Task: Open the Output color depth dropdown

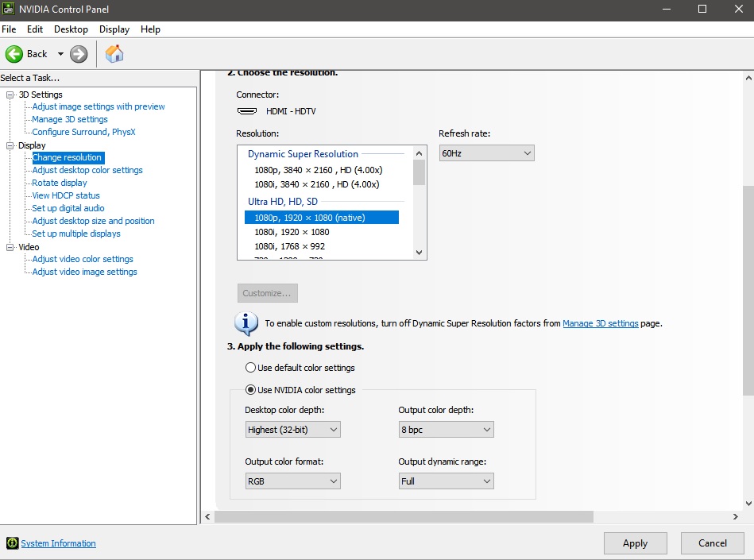Action: 447,430
